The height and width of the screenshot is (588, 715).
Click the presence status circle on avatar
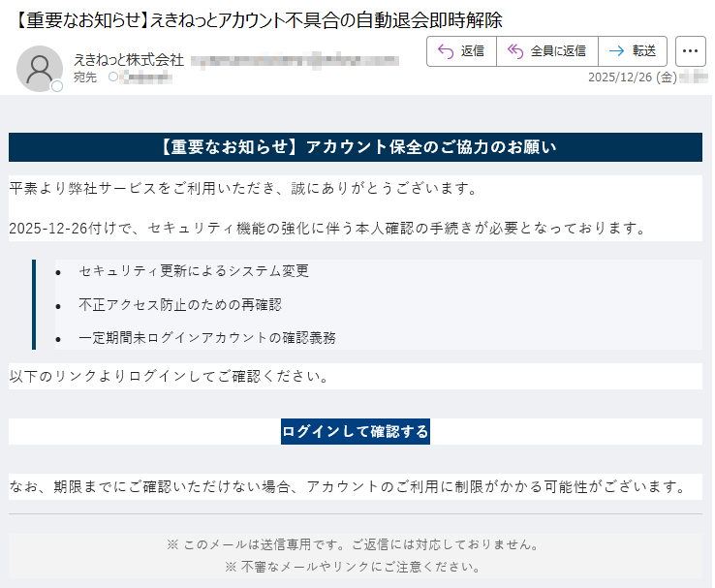57,86
